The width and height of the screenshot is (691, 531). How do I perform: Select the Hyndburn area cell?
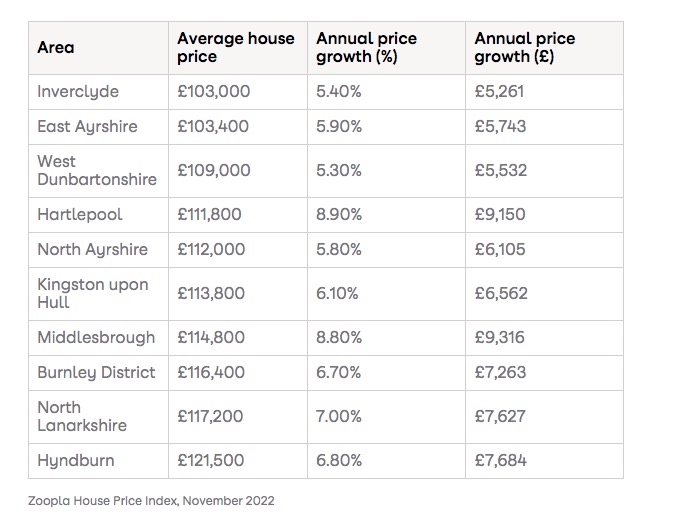click(x=76, y=460)
